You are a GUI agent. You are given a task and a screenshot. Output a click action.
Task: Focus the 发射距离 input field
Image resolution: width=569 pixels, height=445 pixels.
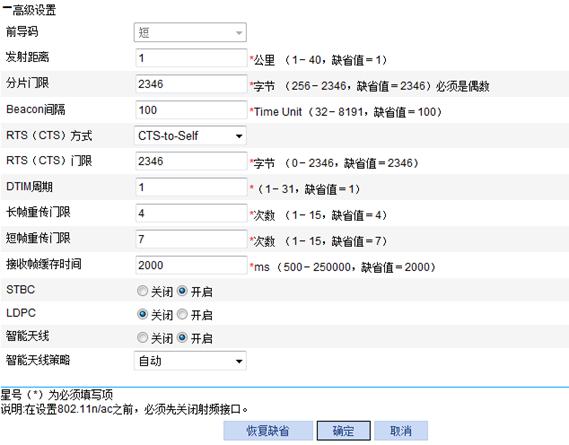pos(191,58)
